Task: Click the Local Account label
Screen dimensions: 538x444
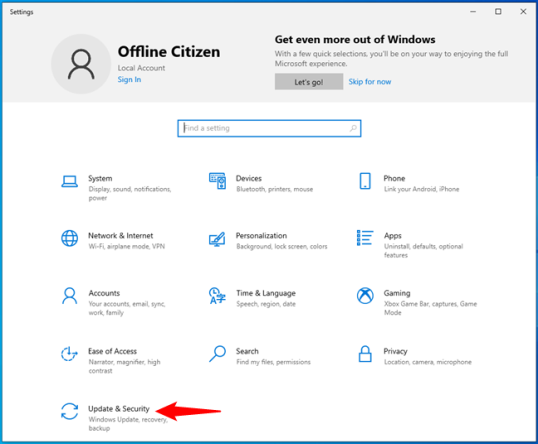Action: coord(141,68)
